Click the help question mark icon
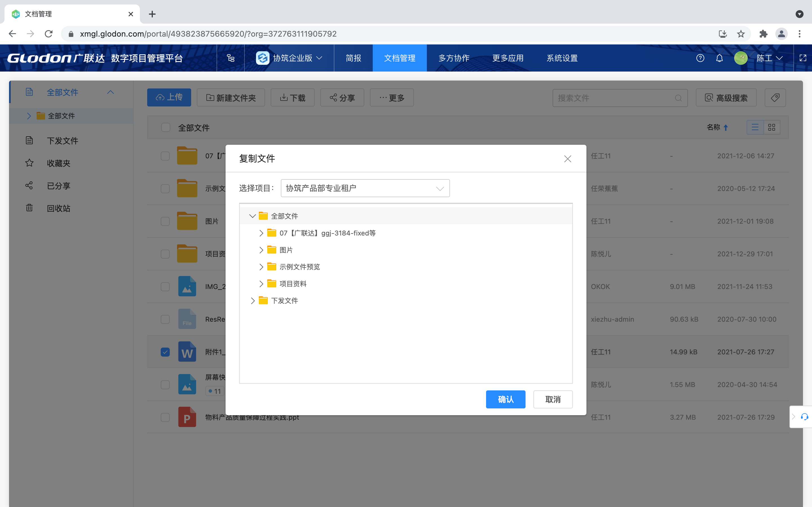The height and width of the screenshot is (507, 812). click(x=701, y=58)
